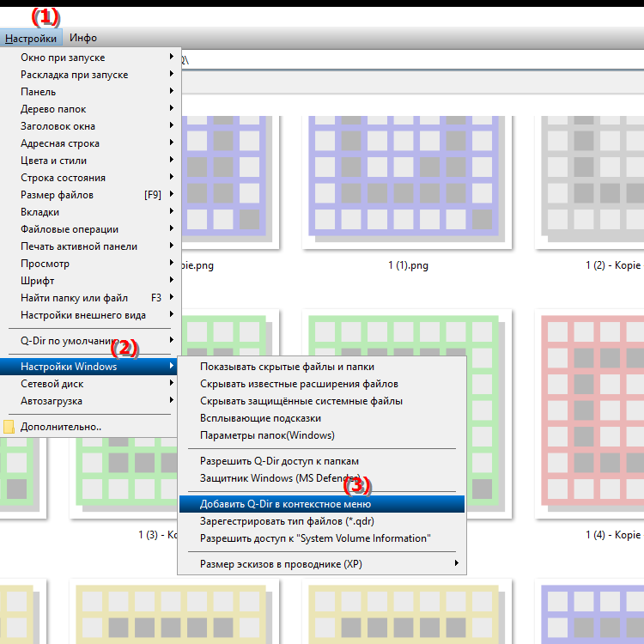
Task: Open the Файловые операции submenu
Action: coord(89,229)
